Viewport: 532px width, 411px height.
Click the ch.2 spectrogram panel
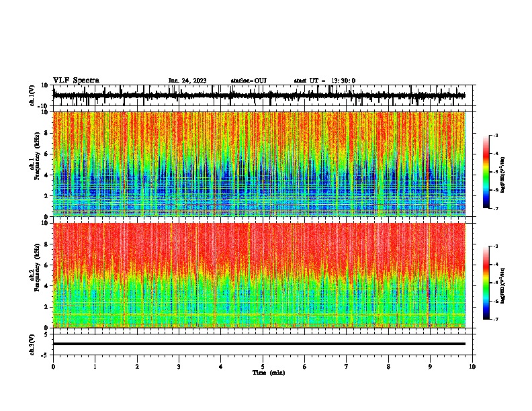click(259, 275)
